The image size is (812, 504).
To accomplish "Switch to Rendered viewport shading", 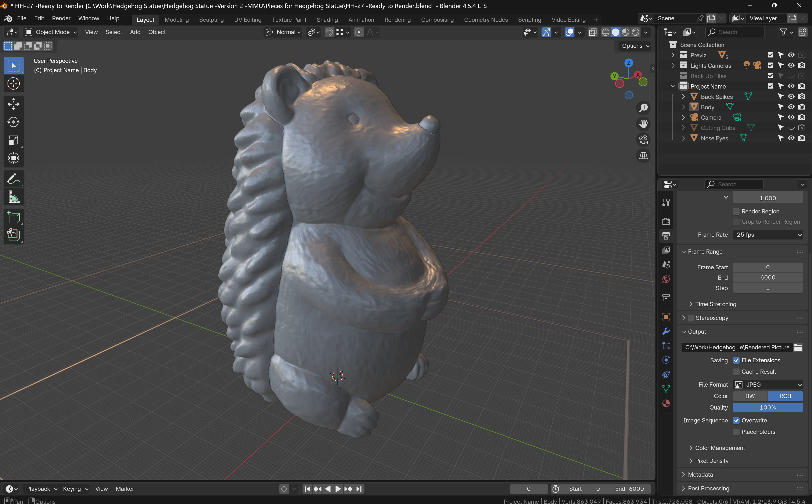I will 636,32.
